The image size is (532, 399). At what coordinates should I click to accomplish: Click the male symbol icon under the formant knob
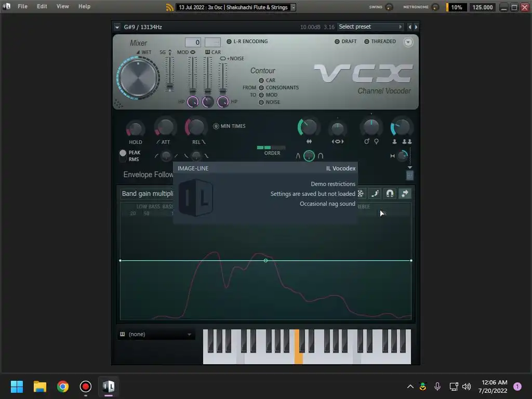[x=366, y=141]
